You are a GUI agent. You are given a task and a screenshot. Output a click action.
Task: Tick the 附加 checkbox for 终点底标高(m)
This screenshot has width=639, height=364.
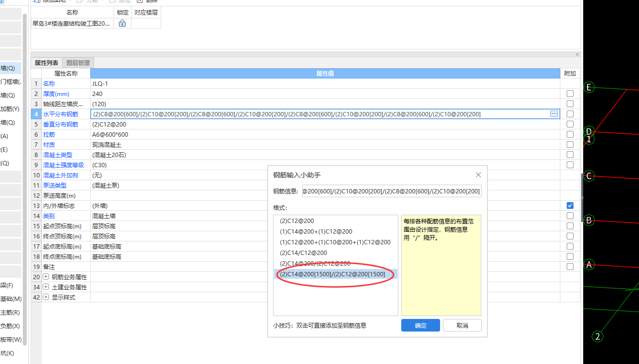click(x=570, y=256)
